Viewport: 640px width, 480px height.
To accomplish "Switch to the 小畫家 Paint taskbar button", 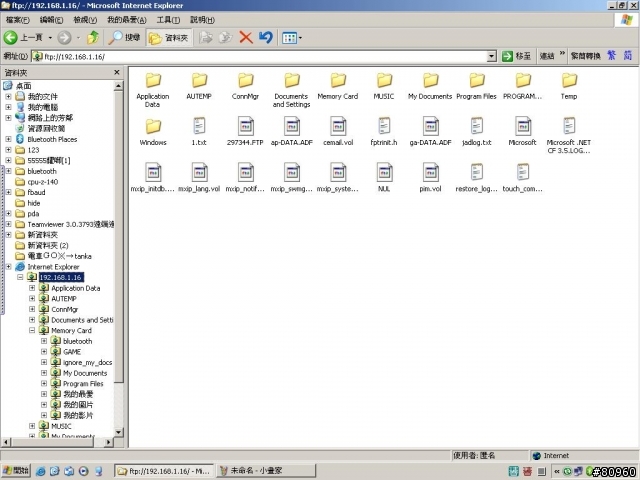I will 265,471.
